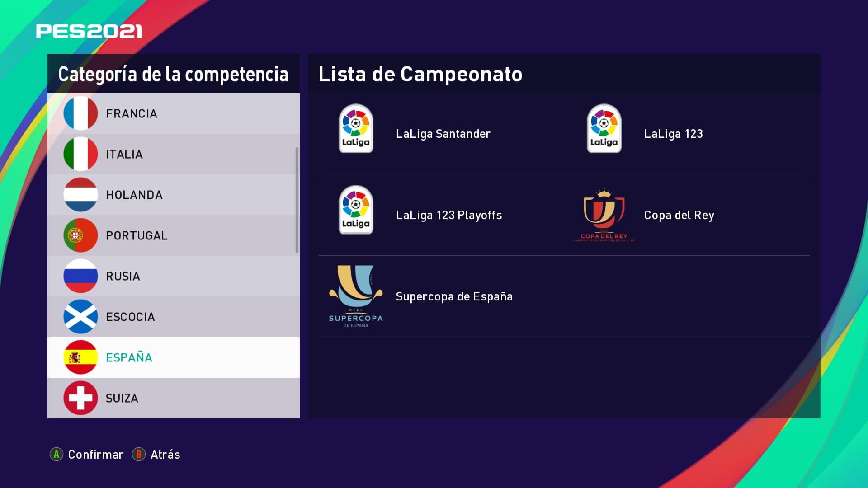Viewport: 868px width, 488px height.
Task: Open LaLiga Santander league logo
Action: pyautogui.click(x=356, y=128)
